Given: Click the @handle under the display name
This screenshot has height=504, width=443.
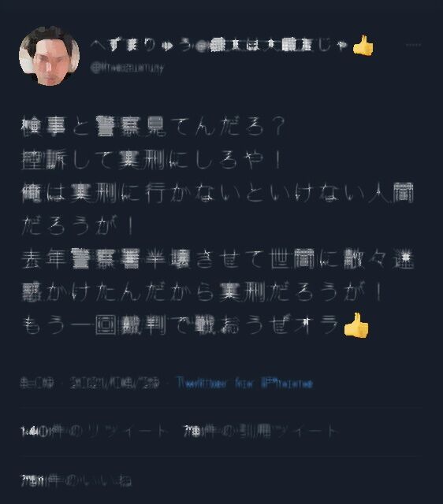Looking at the screenshot, I should (x=128, y=68).
